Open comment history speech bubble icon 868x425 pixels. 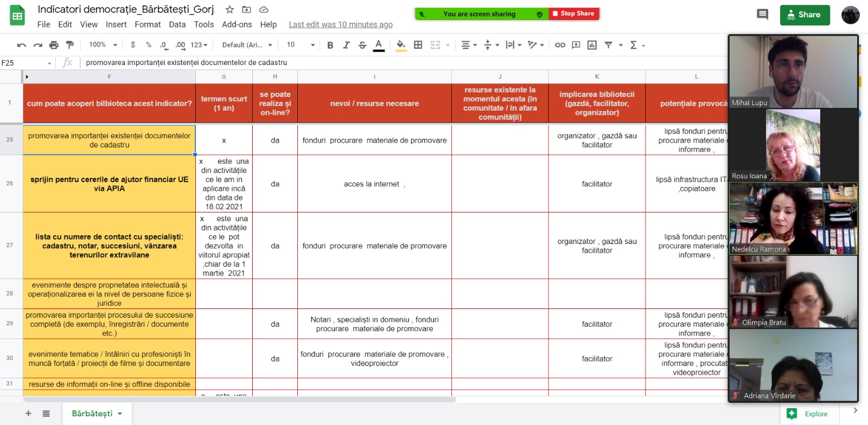[762, 15]
